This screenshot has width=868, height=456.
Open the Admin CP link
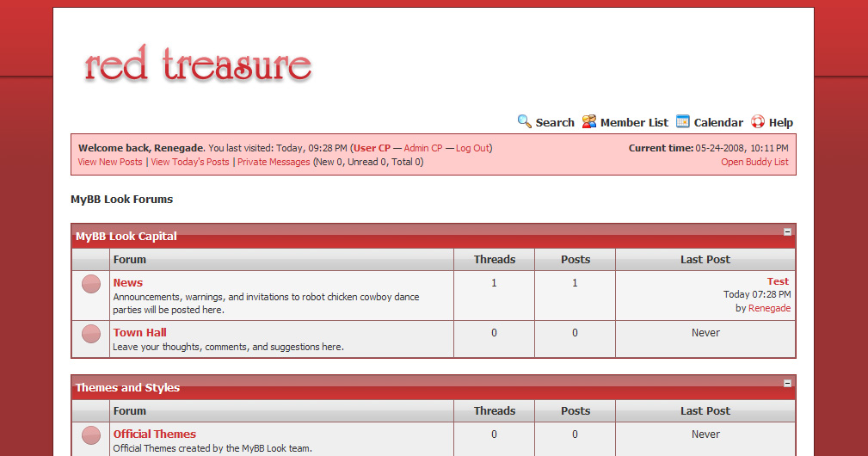[x=423, y=148]
